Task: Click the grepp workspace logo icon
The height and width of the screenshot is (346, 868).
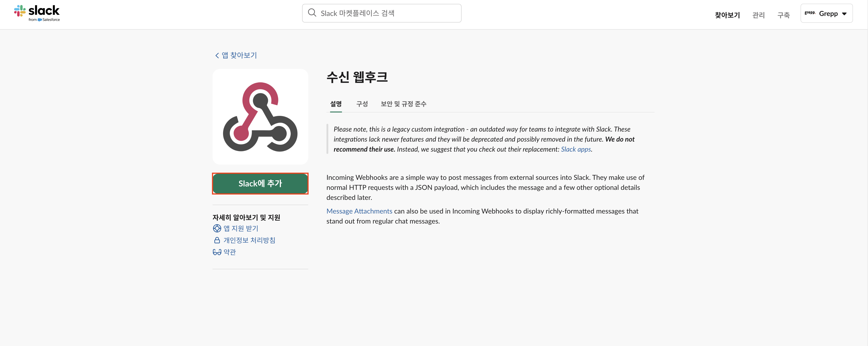Action: 810,13
